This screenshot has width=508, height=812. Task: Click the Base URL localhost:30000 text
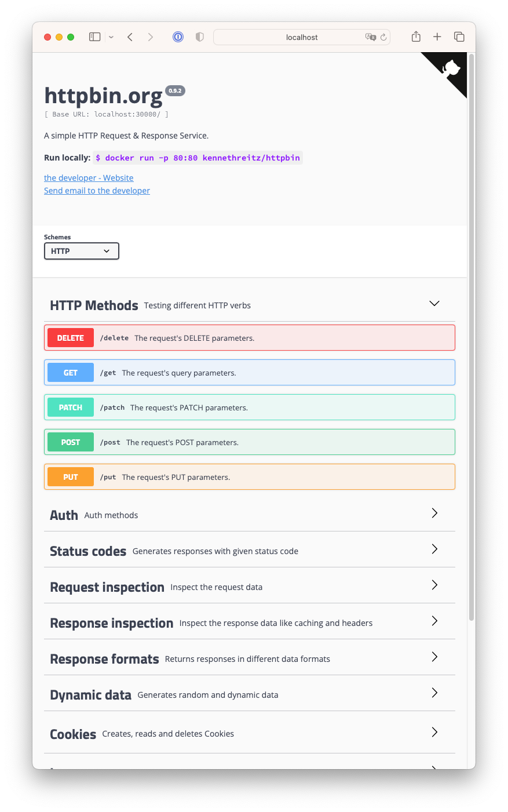(107, 114)
